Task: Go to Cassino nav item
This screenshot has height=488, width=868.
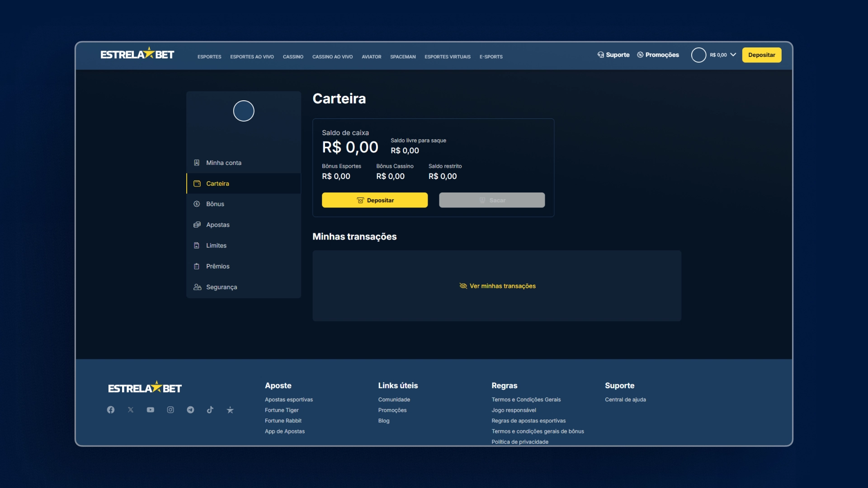Action: point(293,57)
